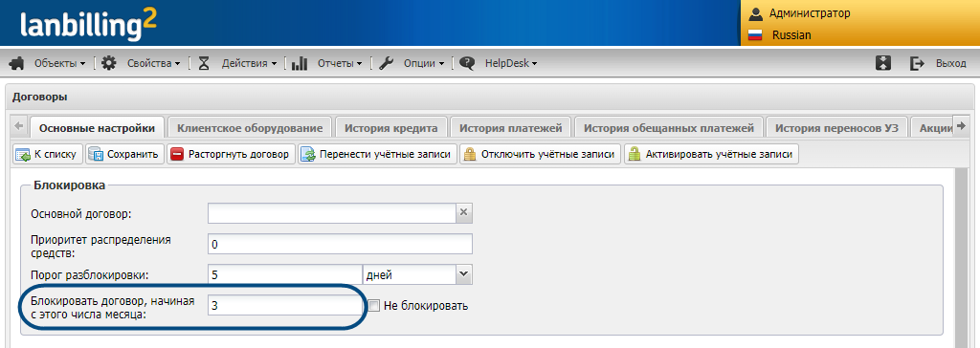This screenshot has height=348, width=980.
Task: Expand the Свойства menu
Action: [154, 63]
